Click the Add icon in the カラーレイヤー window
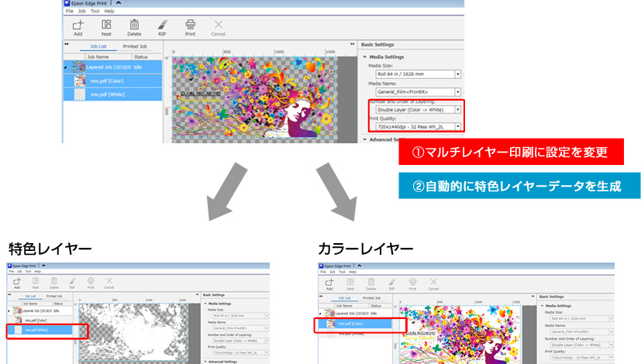Screen dimensions: 641x364 click(x=329, y=282)
